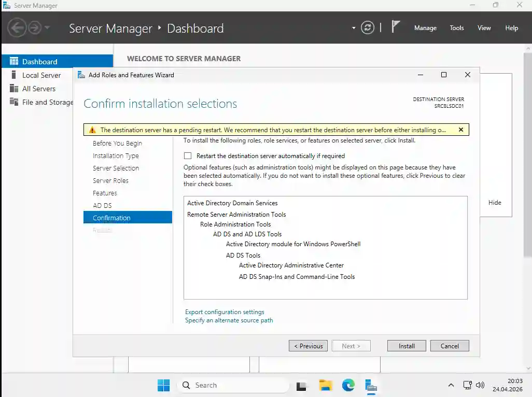Open File Explorer from the taskbar
This screenshot has height=397, width=532.
tap(325, 386)
